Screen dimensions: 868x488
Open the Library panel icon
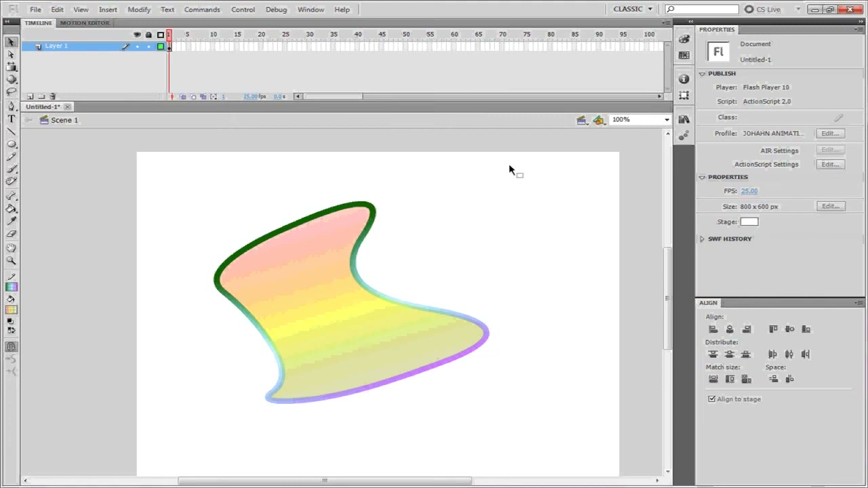click(684, 119)
